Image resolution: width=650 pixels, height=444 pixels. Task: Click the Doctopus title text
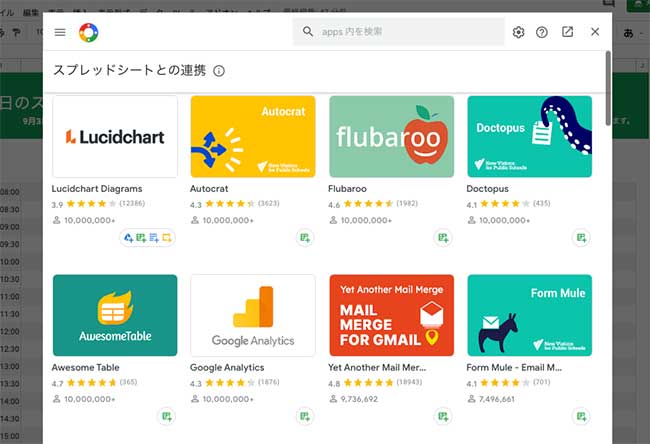(x=488, y=189)
